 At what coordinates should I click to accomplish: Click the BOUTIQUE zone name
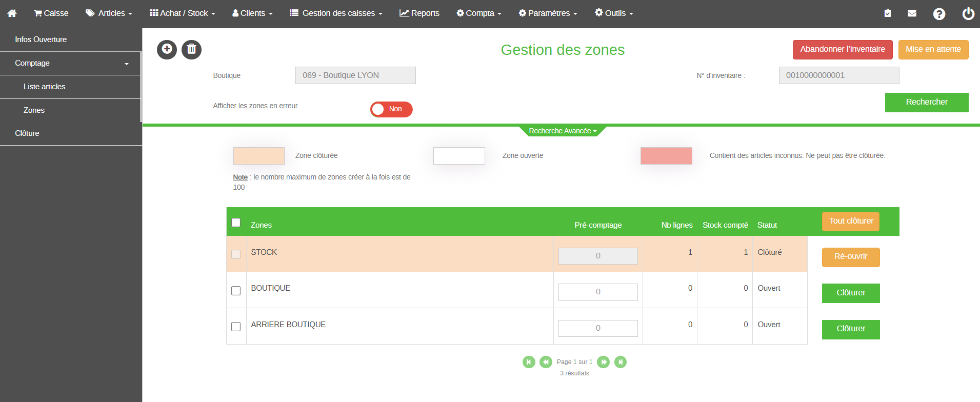point(271,288)
